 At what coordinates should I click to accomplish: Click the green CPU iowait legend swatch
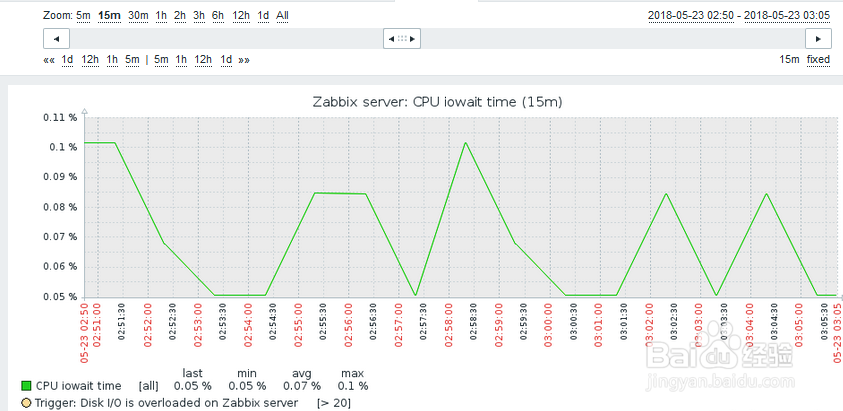26,386
